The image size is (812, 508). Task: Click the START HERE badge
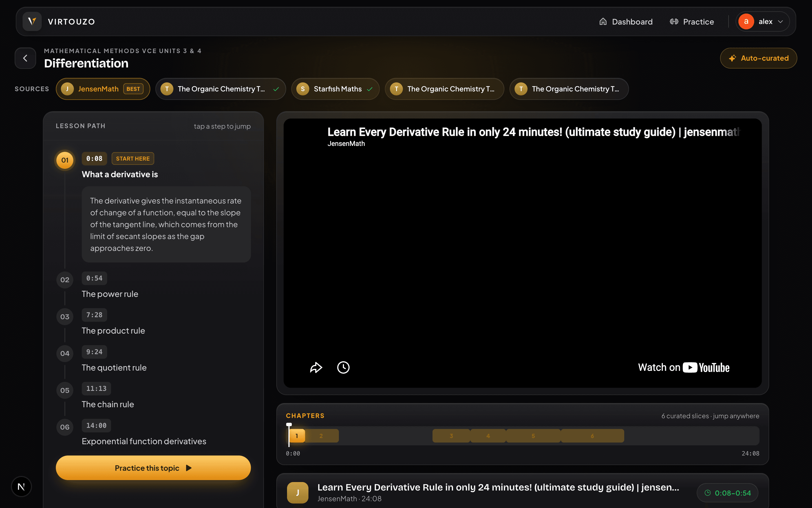(133, 159)
